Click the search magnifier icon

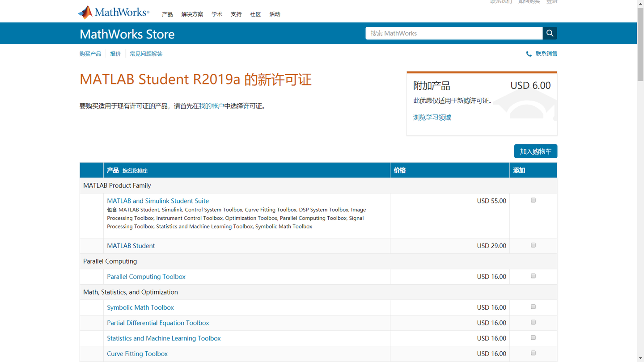tap(549, 33)
